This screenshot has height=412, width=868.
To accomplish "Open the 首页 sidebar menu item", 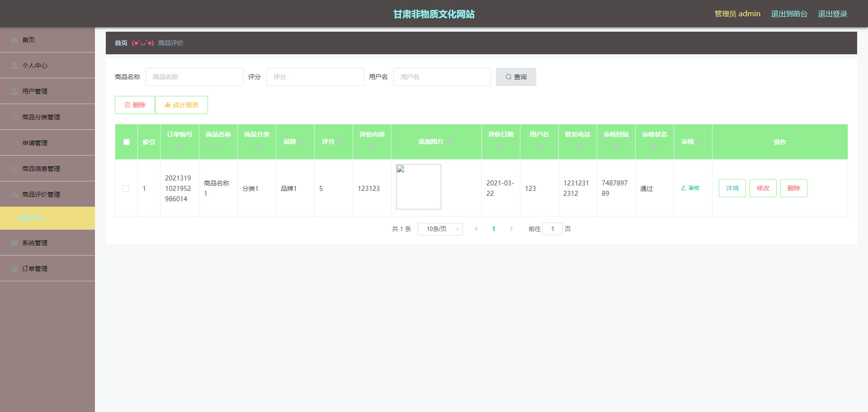I will [x=47, y=40].
